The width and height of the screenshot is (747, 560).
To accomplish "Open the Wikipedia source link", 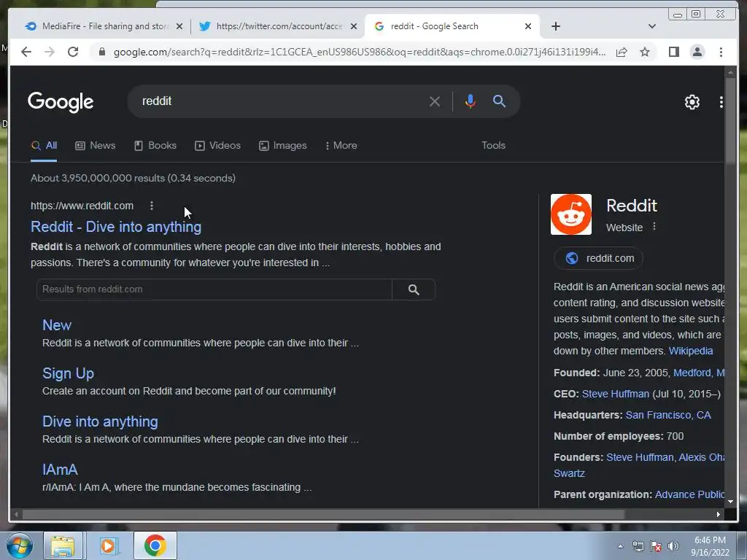I will tap(691, 351).
